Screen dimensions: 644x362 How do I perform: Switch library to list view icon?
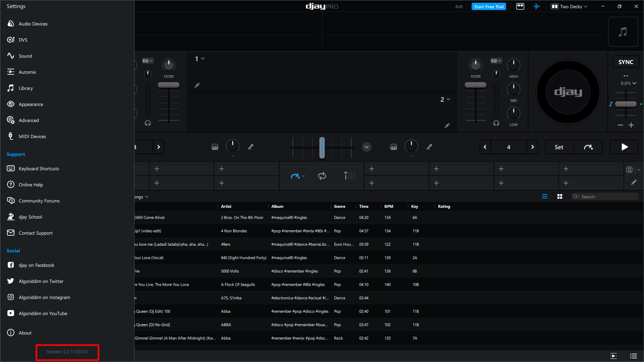click(545, 197)
